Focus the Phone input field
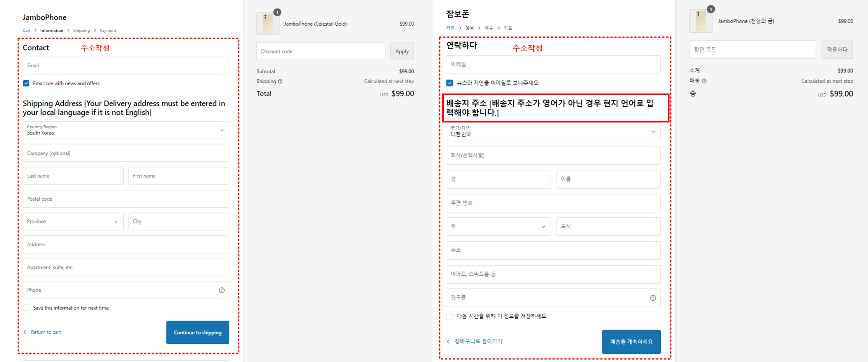Screen dimensions: 868x362 click(126, 290)
